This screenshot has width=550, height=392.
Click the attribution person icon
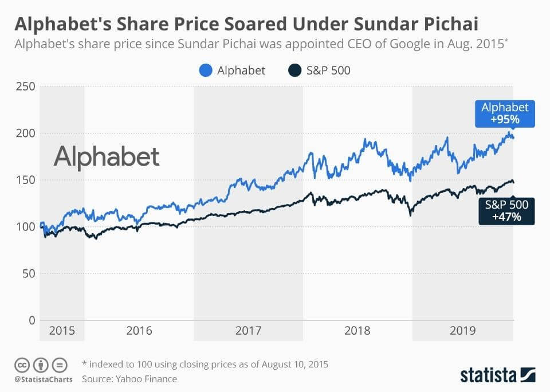pyautogui.click(x=41, y=365)
